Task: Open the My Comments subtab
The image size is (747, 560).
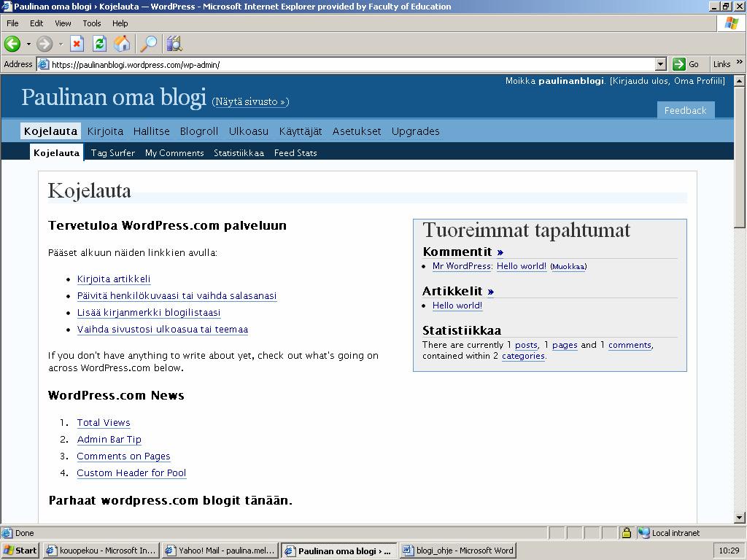Action: click(174, 153)
